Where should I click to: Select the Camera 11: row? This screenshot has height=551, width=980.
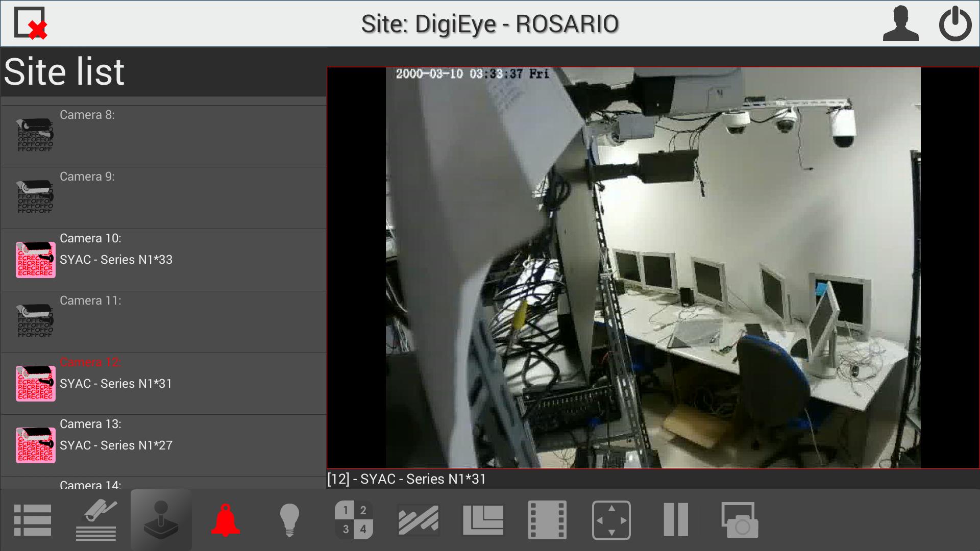(x=163, y=322)
